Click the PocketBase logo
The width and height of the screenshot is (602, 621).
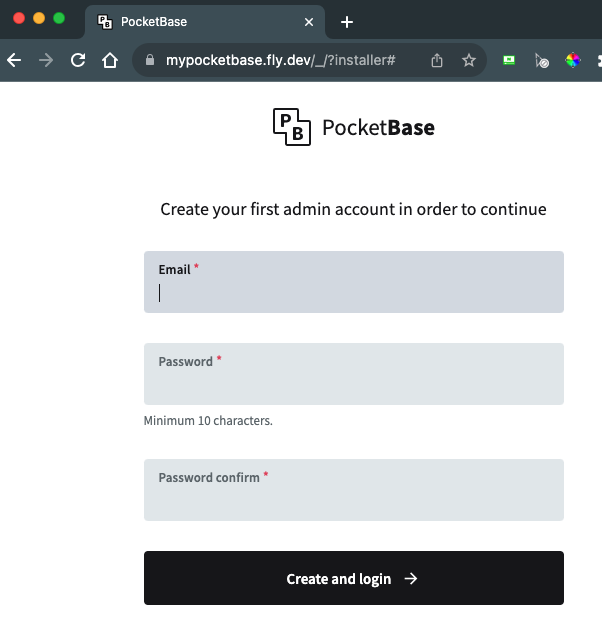[x=354, y=128]
